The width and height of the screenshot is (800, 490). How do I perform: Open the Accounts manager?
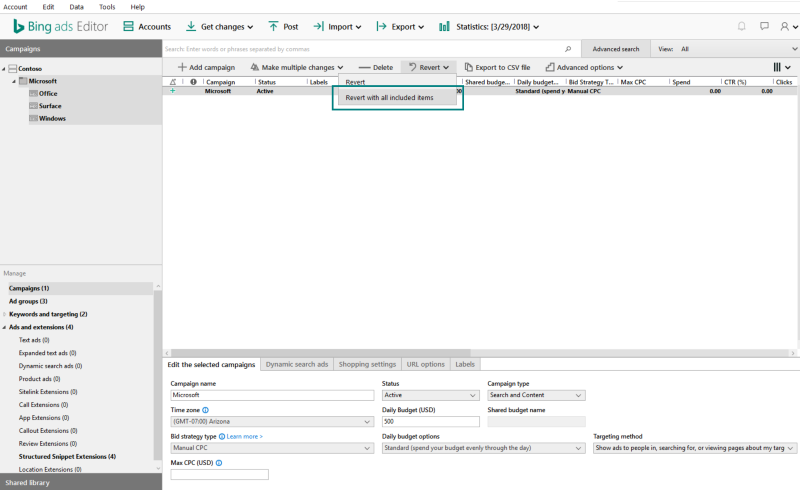pyautogui.click(x=147, y=27)
